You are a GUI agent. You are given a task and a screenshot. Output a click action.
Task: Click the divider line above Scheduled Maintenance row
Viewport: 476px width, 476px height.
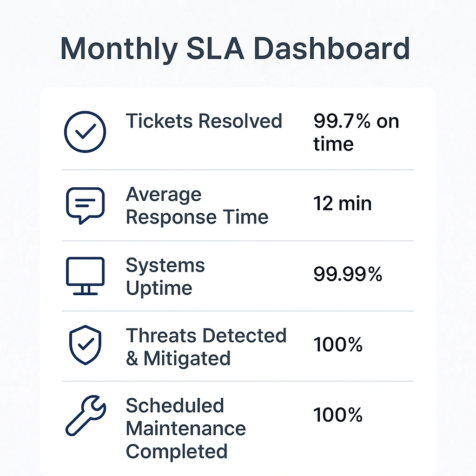click(238, 381)
